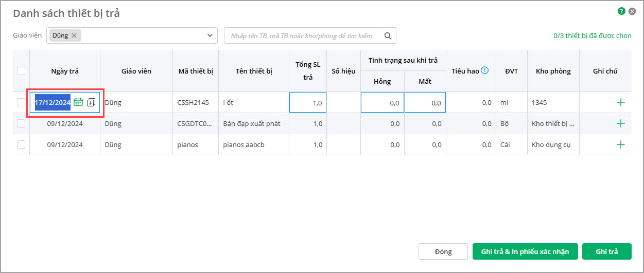
Task: Expand the Giáo viên dropdown arrow
Action: [x=210, y=35]
